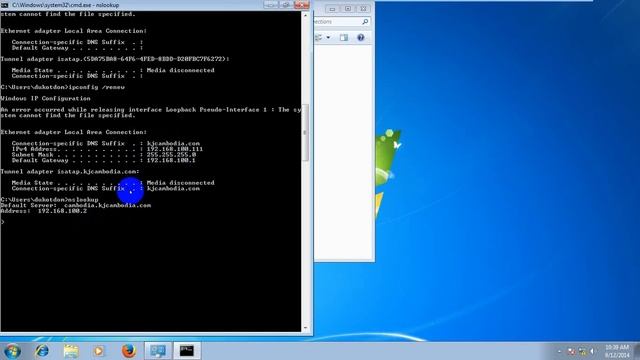The width and height of the screenshot is (640, 360).
Task: Click the Default Gateway 192.168.100.1 line
Action: pos(104,160)
